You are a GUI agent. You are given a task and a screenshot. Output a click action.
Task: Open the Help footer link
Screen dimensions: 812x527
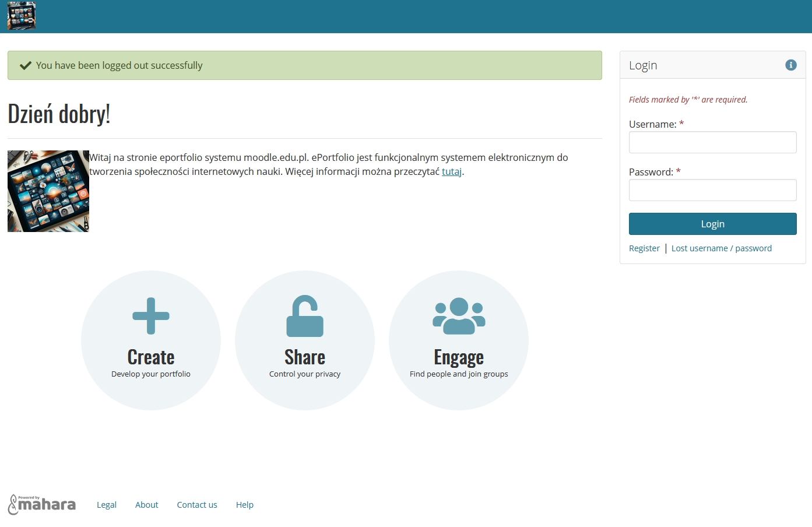click(x=245, y=505)
